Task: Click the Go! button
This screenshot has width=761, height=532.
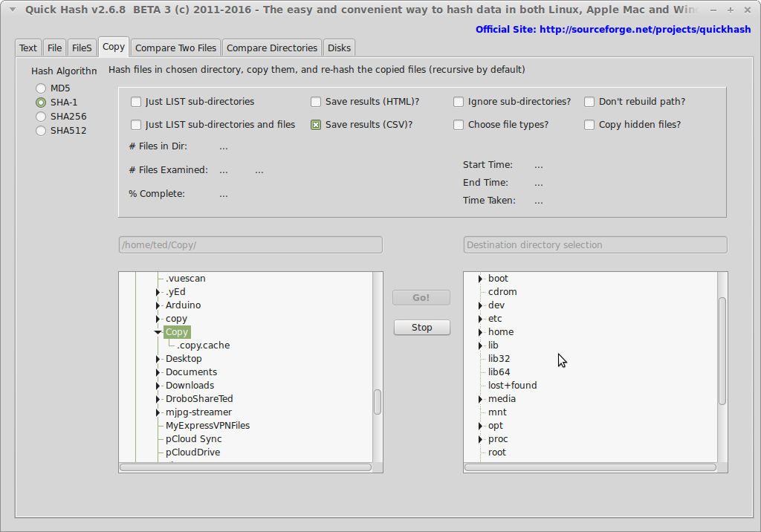Action: (x=421, y=297)
